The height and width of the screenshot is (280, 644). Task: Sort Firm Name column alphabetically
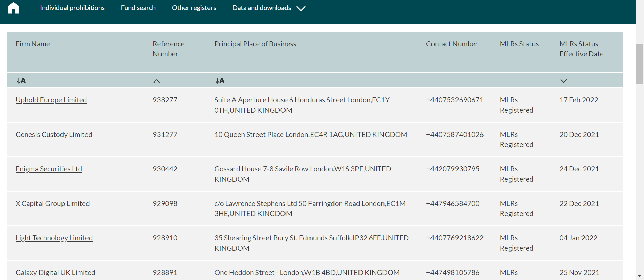21,81
